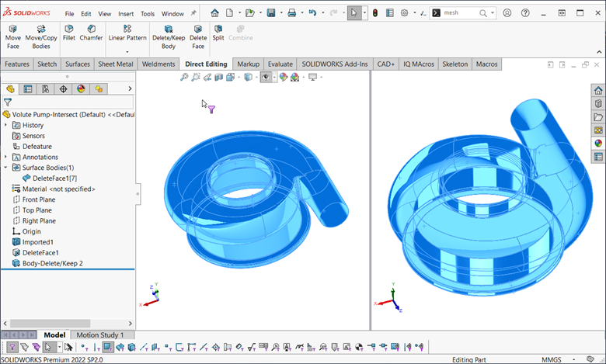Pin the menu bar with the pushpin
This screenshot has width=606, height=364.
pos(193,13)
